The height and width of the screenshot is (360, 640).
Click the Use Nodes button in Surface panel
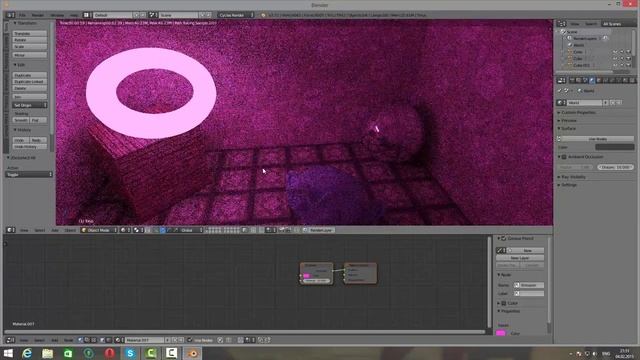tap(598, 139)
